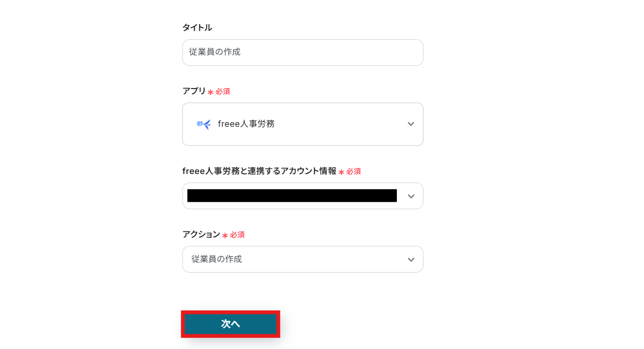Click the 必須 marker beside アプリ
Viewport: 644px width, 349px height.
[223, 92]
